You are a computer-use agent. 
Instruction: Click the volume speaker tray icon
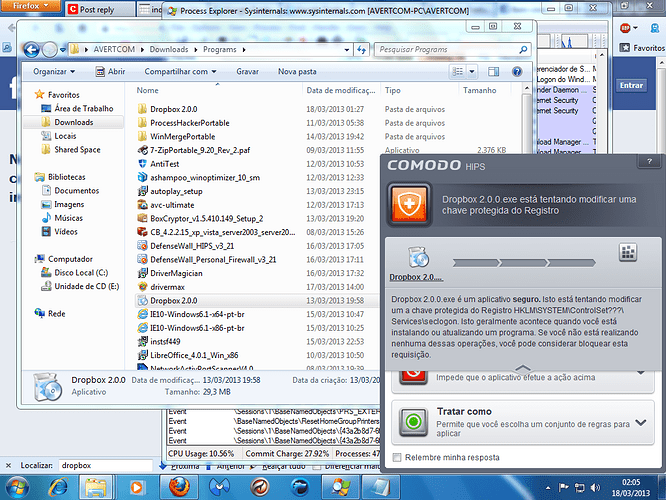[x=595, y=488]
